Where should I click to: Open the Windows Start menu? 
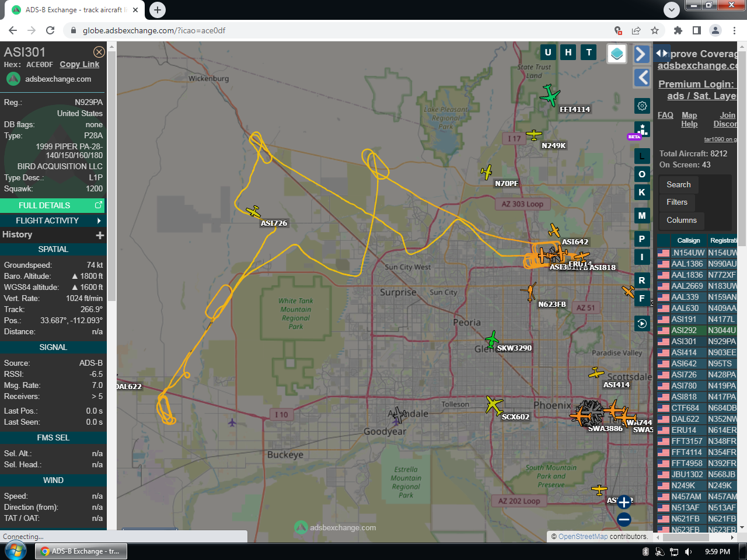(15, 551)
